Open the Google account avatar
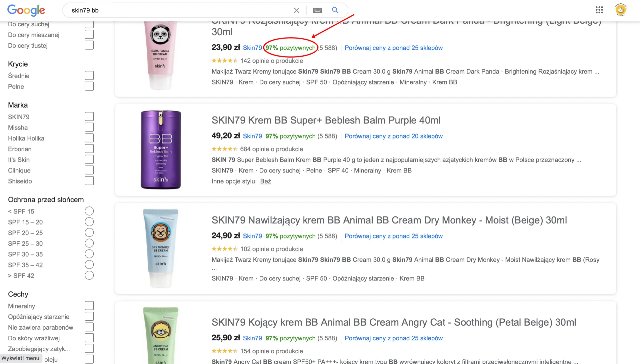 click(620, 10)
